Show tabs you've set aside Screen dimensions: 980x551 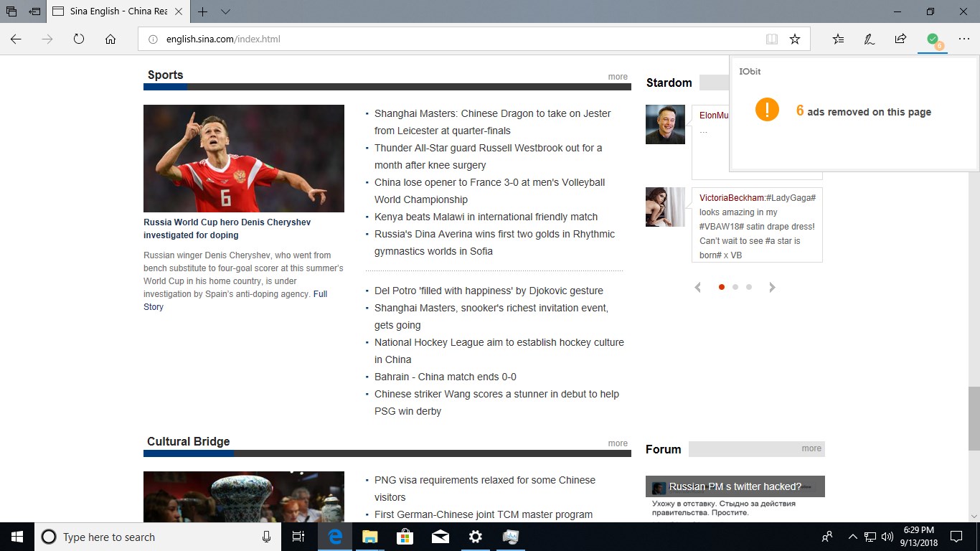[11, 11]
